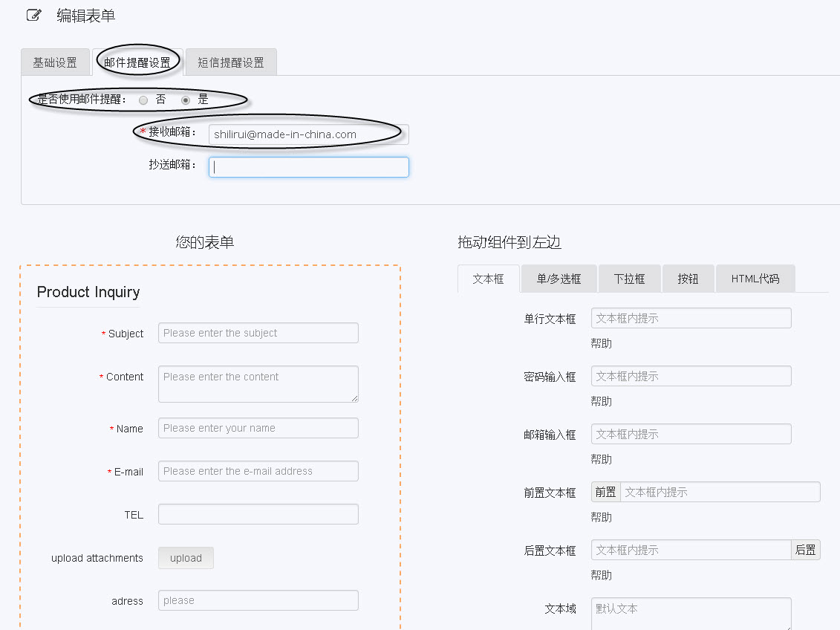
Task: Switch to the 单/多选框 component tab
Action: [x=559, y=278]
